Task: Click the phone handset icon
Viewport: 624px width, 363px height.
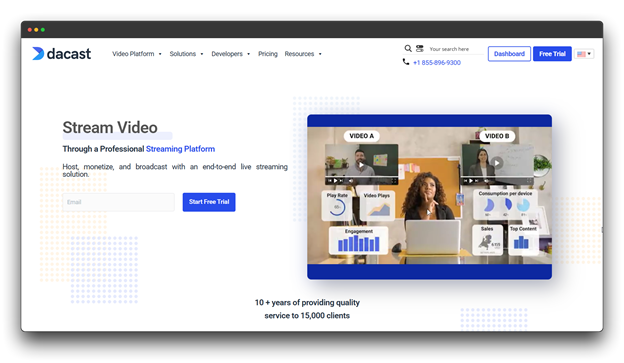Action: pos(406,62)
